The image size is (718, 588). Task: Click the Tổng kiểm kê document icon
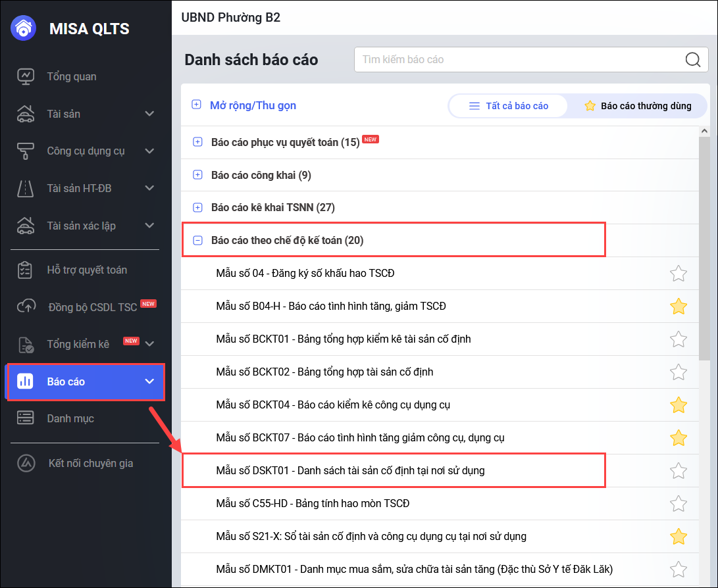[26, 345]
